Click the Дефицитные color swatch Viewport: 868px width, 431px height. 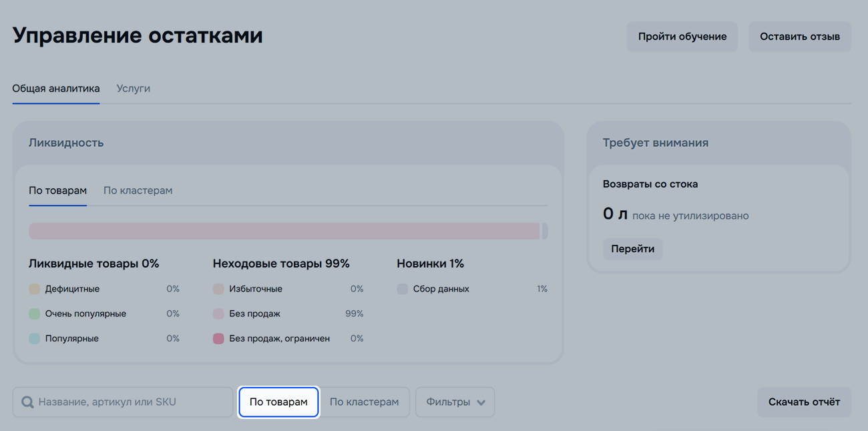coord(35,289)
